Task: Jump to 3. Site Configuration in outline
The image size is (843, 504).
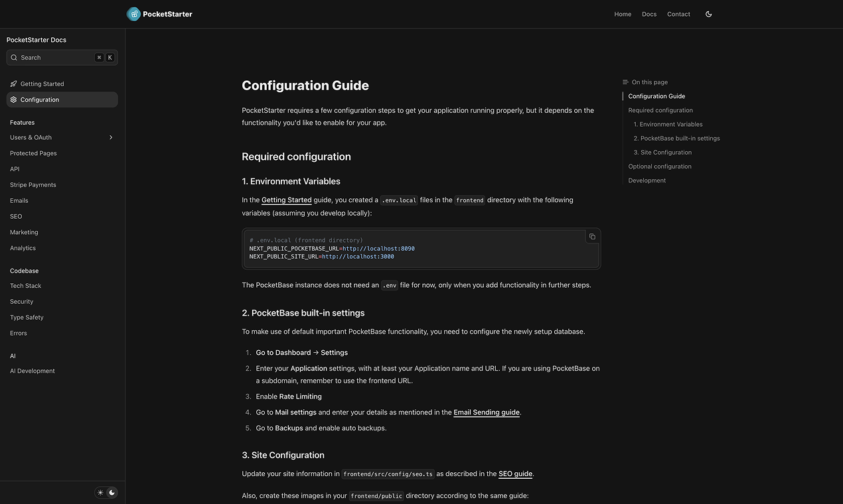Action: 662,153
